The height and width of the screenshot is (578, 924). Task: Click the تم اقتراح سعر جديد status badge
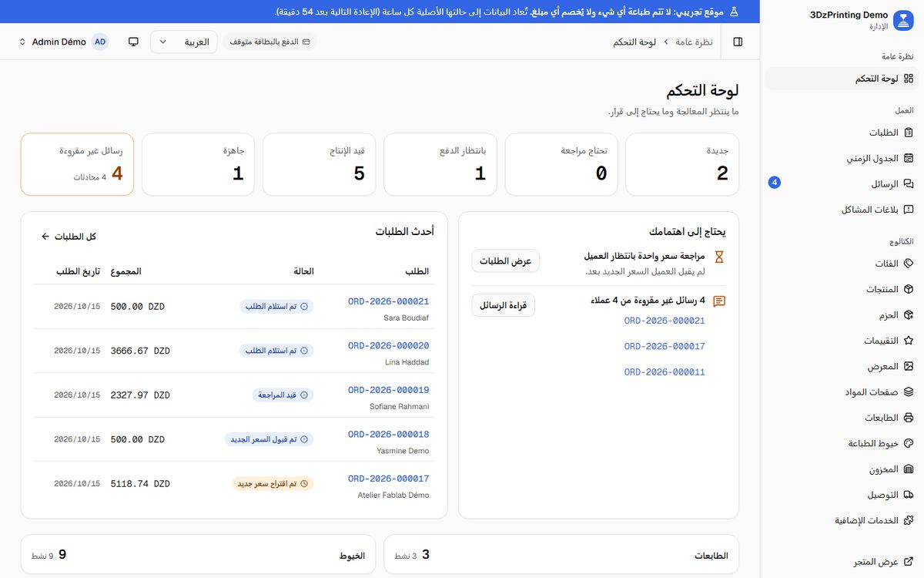coord(273,484)
